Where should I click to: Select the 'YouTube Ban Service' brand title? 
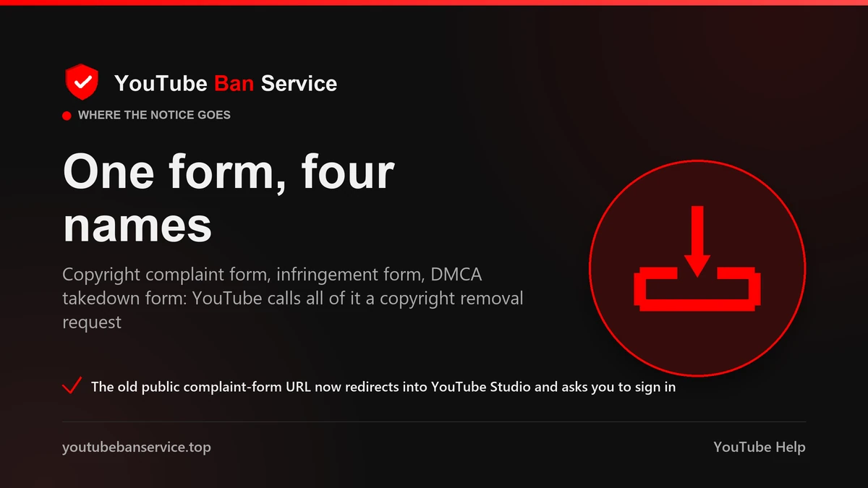pyautogui.click(x=226, y=83)
